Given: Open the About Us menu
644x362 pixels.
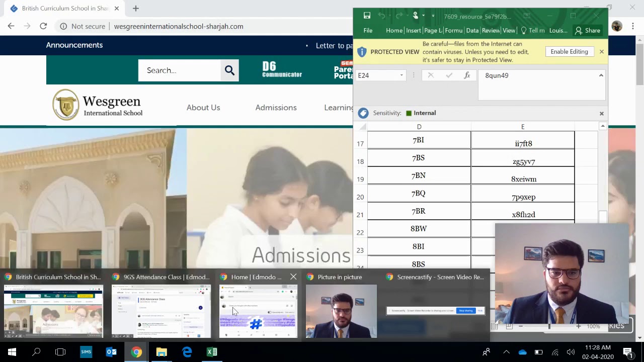Looking at the screenshot, I should 203,108.
